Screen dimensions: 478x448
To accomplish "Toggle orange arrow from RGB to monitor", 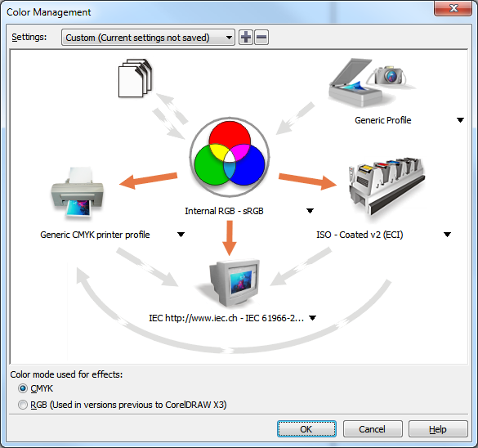I will coord(230,238).
